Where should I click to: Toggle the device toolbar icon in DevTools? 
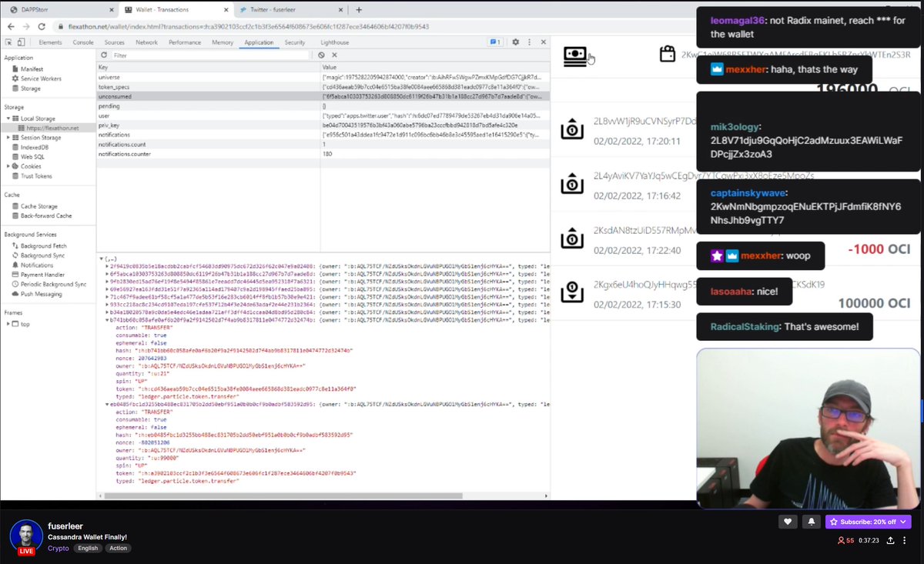[22, 42]
